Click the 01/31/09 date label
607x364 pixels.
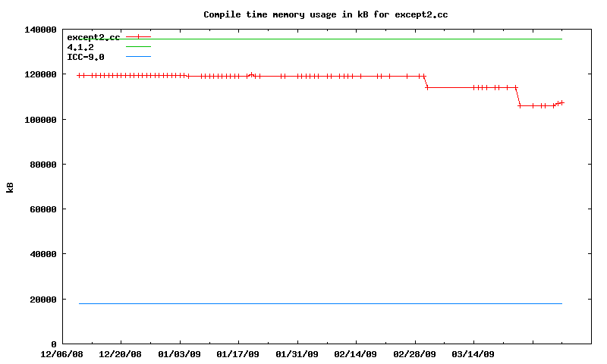297,354
